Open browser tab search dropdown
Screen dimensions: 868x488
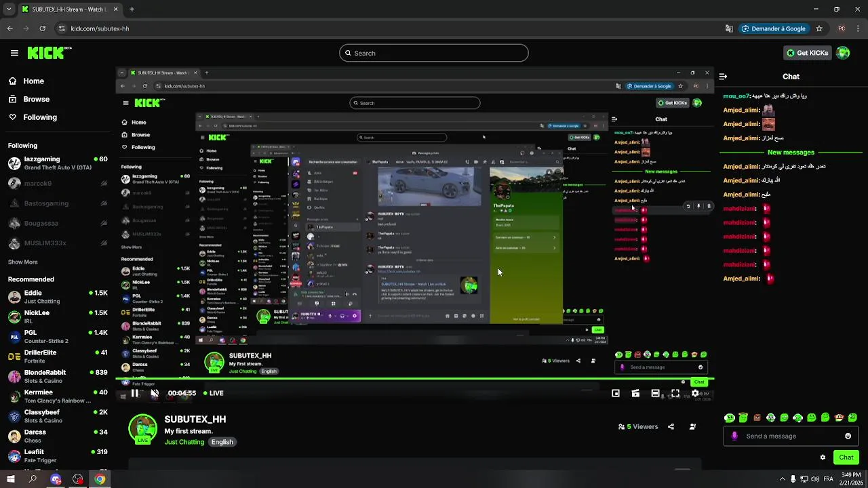coord(9,9)
